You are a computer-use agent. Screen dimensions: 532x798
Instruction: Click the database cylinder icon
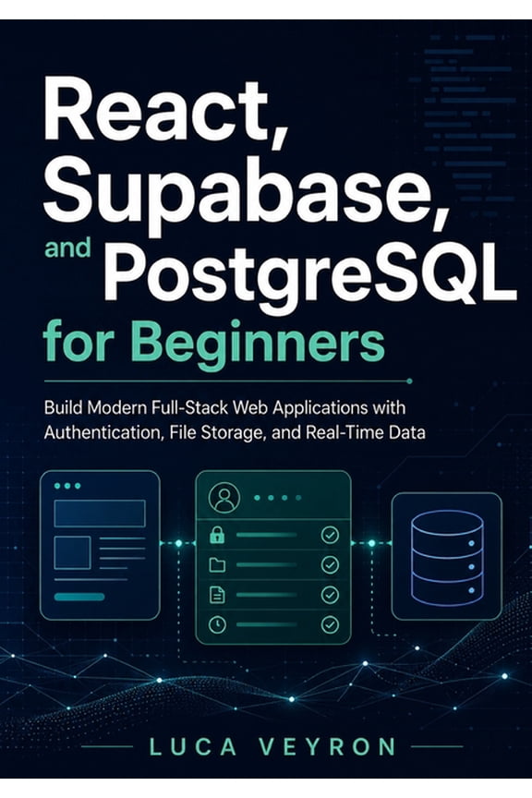[x=447, y=558]
